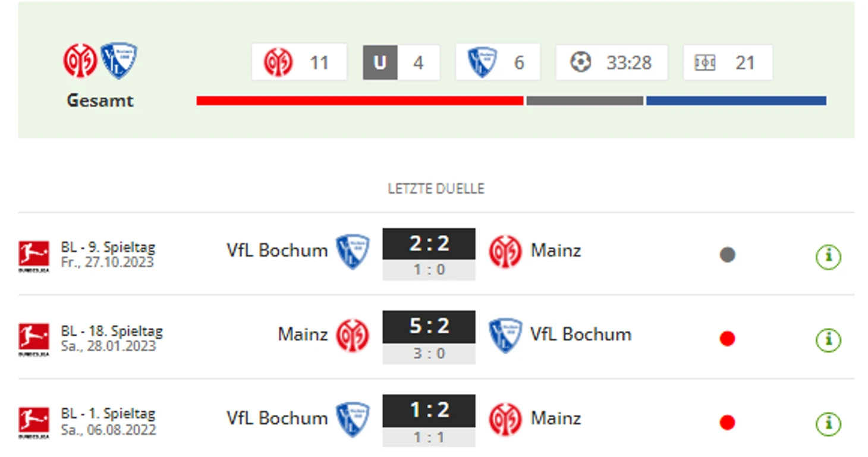Open the 5 : 2 match score

[x=429, y=326]
